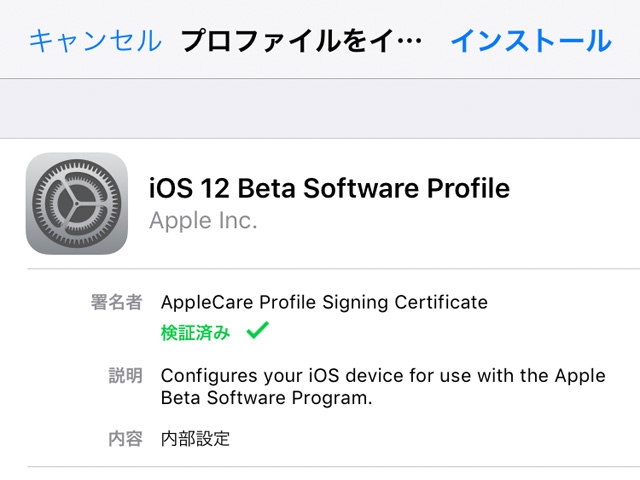Click the green verification checkmark icon

pyautogui.click(x=257, y=331)
